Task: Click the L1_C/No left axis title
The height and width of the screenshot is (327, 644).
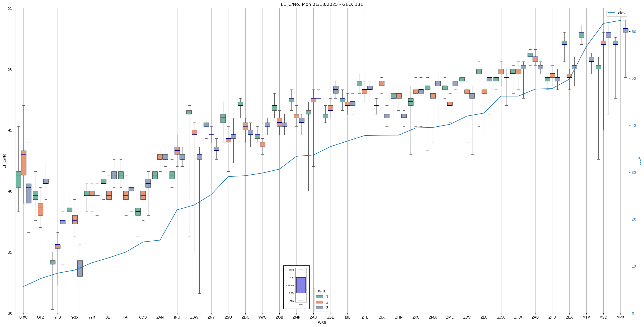Action: (x=4, y=161)
